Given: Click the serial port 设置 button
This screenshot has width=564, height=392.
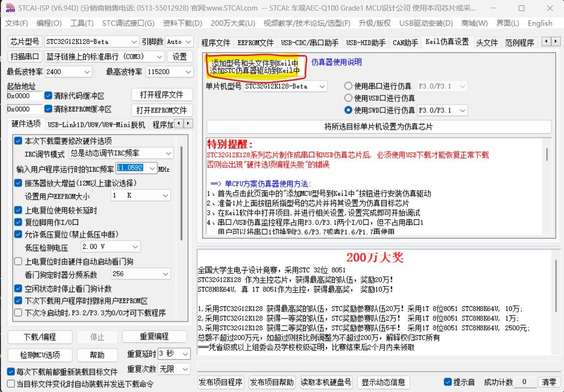Looking at the screenshot, I should point(179,56).
